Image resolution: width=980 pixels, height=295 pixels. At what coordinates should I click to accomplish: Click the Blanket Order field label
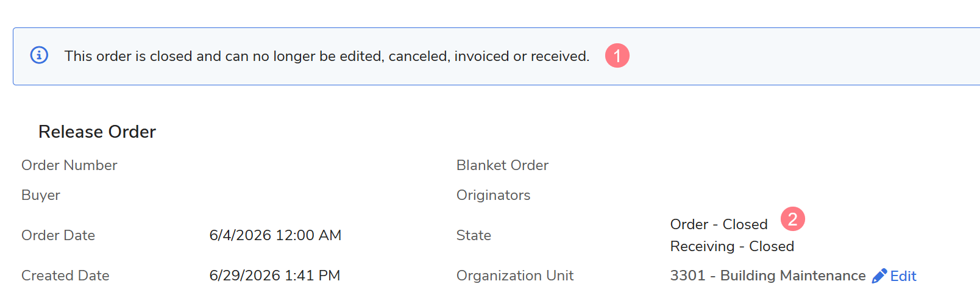click(x=502, y=165)
